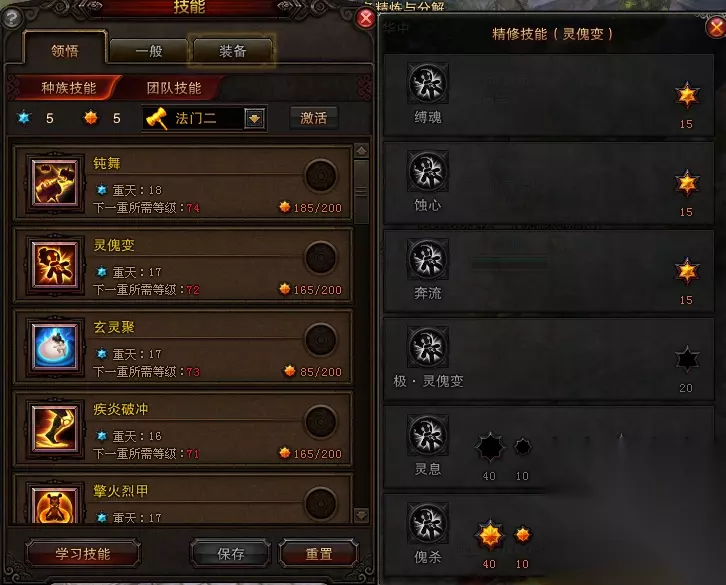Image resolution: width=726 pixels, height=585 pixels.
Task: Select the 疾炎破冲 skill icon
Action: point(54,428)
